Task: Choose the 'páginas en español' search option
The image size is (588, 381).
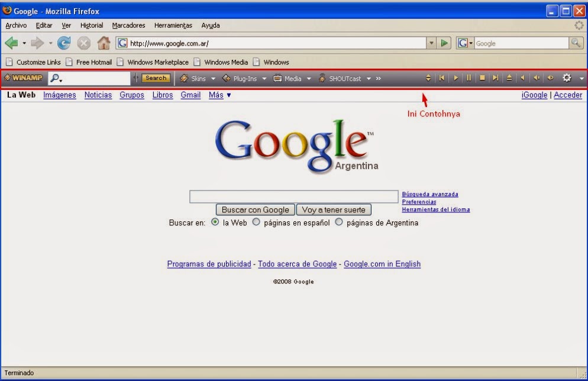Action: pos(256,222)
